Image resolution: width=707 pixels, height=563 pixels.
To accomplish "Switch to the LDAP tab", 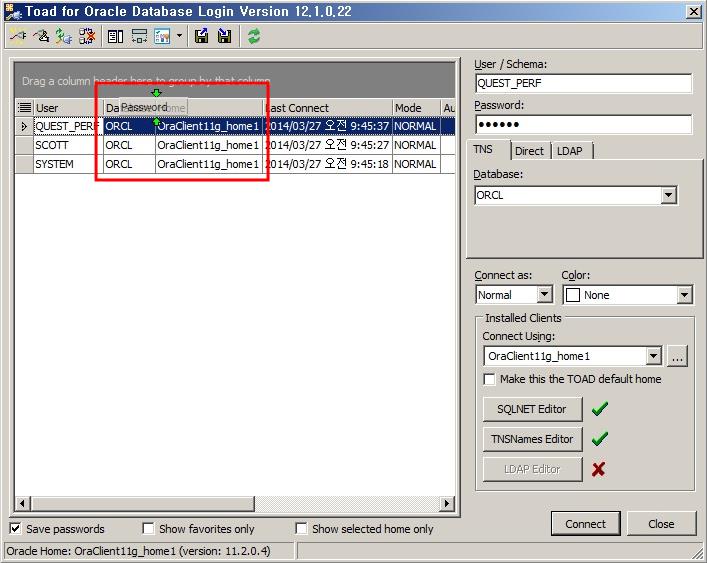I will pos(572,151).
